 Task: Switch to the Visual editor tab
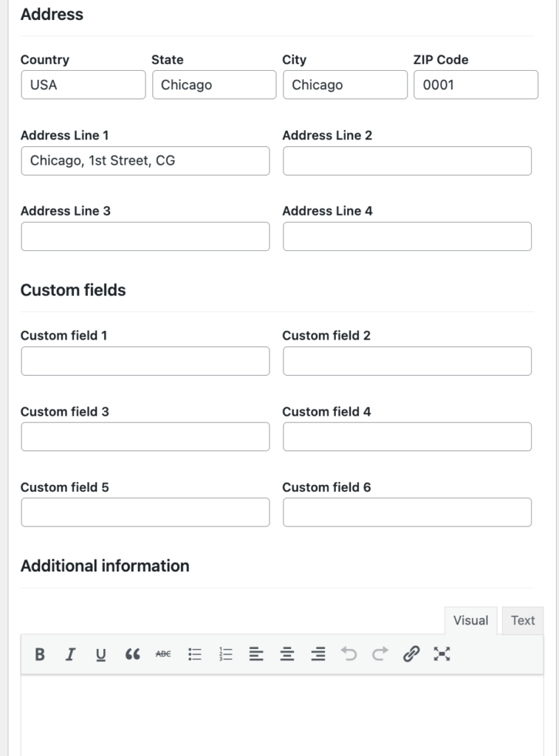(470, 620)
